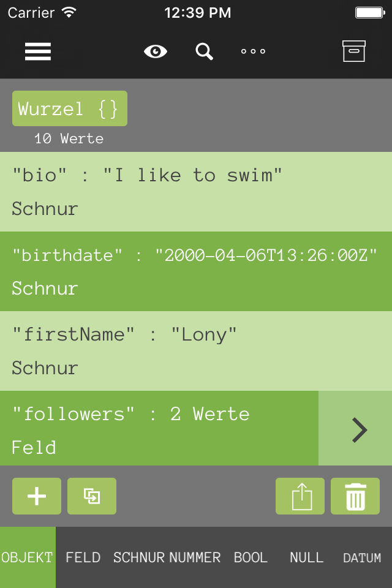Open the search magnifier
392x588 pixels.
pos(204,51)
